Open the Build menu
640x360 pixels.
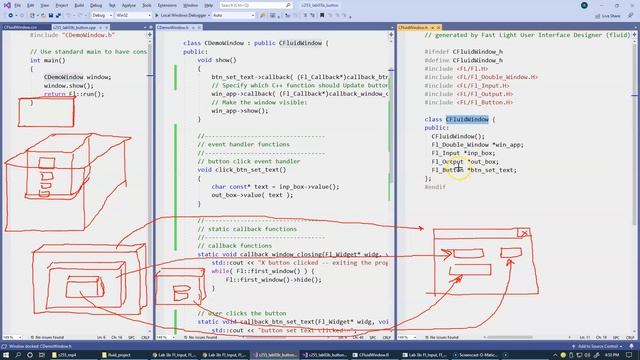[x=79, y=5]
